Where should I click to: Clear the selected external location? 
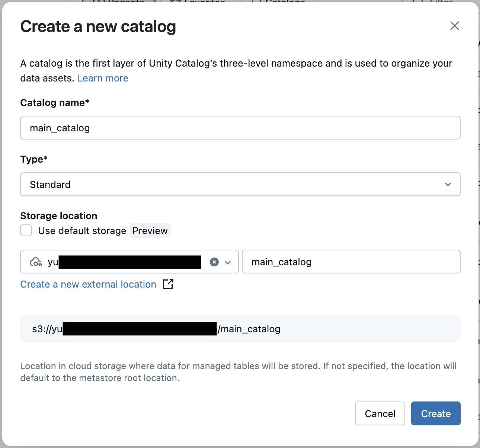[x=214, y=262]
